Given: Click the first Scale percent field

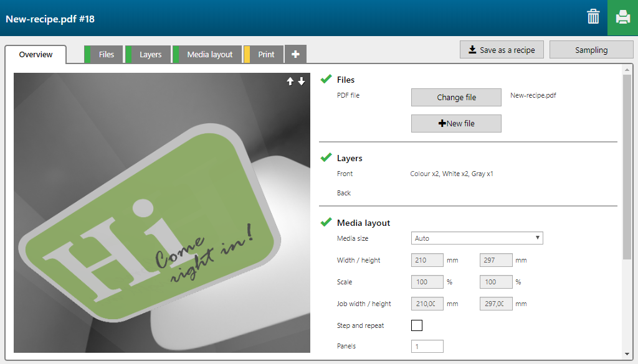Looking at the screenshot, I should (x=427, y=282).
